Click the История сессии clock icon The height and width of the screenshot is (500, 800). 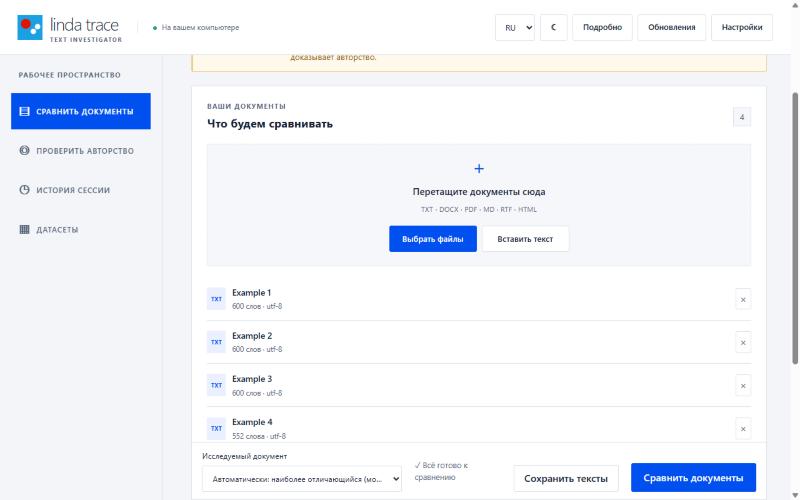click(24, 190)
